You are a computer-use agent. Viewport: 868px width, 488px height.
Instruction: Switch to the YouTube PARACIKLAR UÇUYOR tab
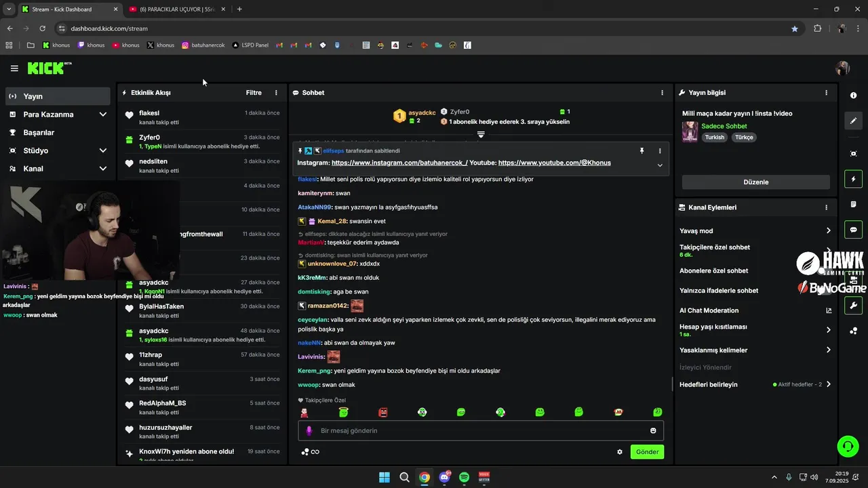point(176,9)
